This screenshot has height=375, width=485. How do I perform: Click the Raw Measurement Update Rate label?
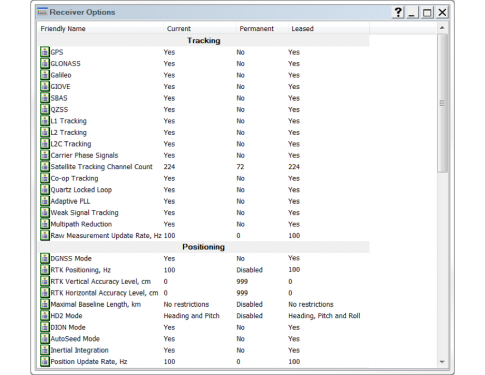106,236
